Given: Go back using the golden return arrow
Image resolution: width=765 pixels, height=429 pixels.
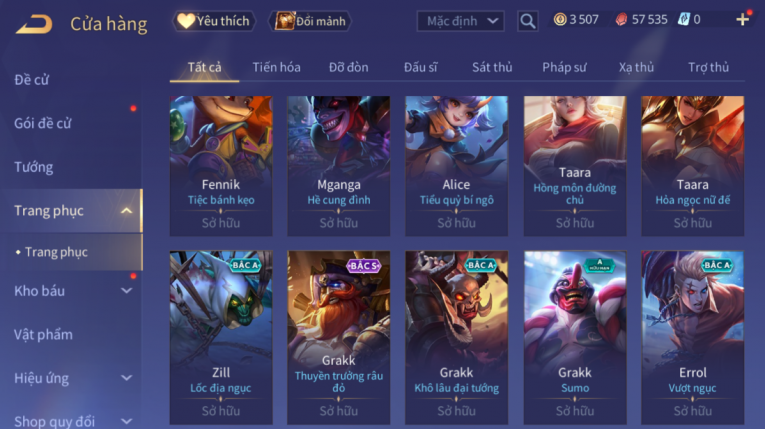Looking at the screenshot, I should pos(34,24).
